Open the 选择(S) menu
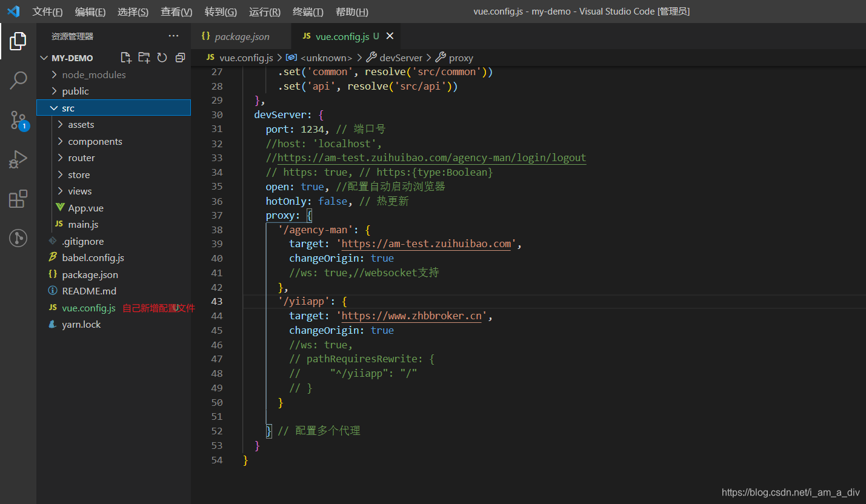 click(133, 12)
